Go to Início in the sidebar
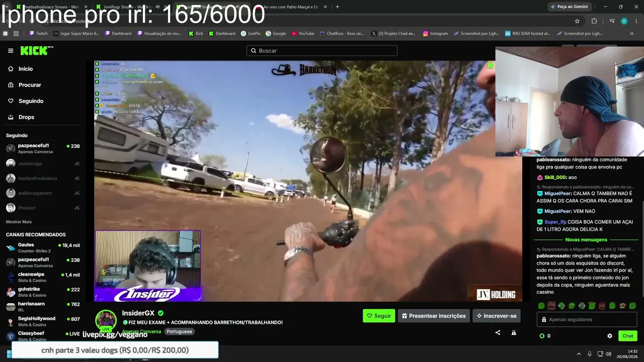Viewport: 644px width, 362px height. pos(21,69)
